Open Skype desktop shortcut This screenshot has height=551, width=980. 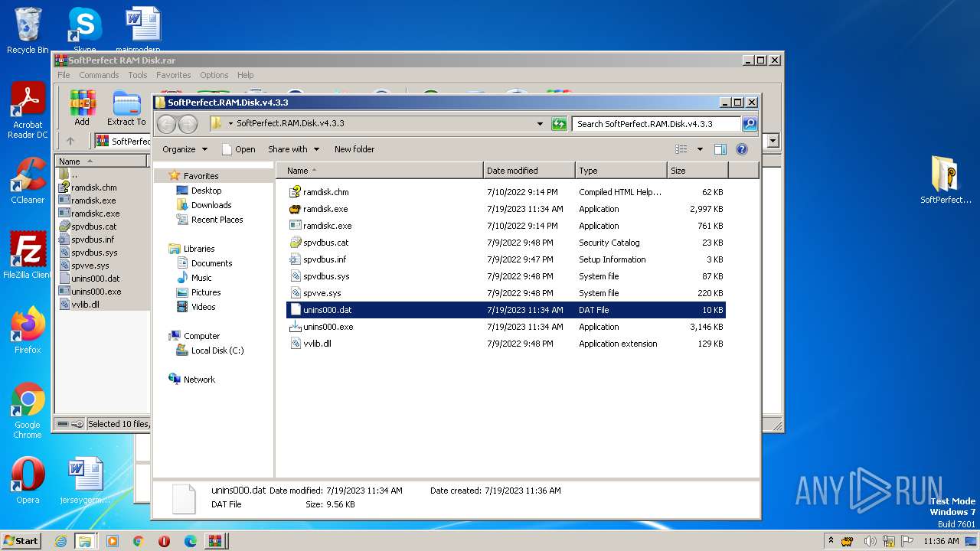(84, 31)
